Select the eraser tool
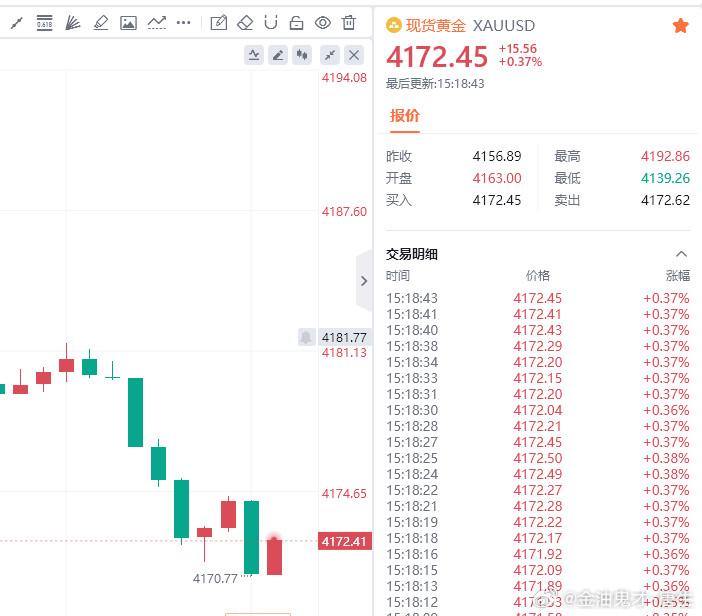702x616 pixels. pyautogui.click(x=245, y=22)
